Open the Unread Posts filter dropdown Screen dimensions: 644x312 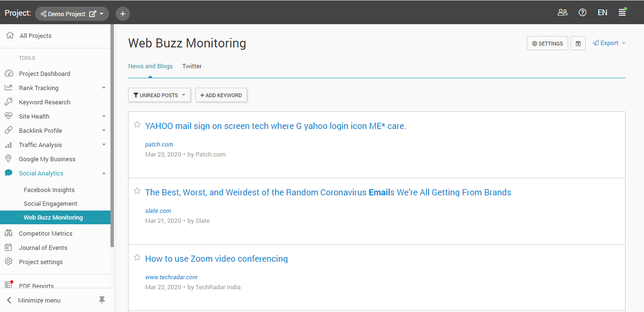click(159, 95)
